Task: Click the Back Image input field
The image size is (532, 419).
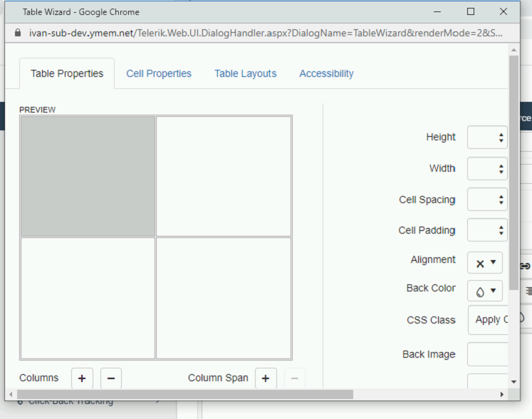Action: coord(488,354)
